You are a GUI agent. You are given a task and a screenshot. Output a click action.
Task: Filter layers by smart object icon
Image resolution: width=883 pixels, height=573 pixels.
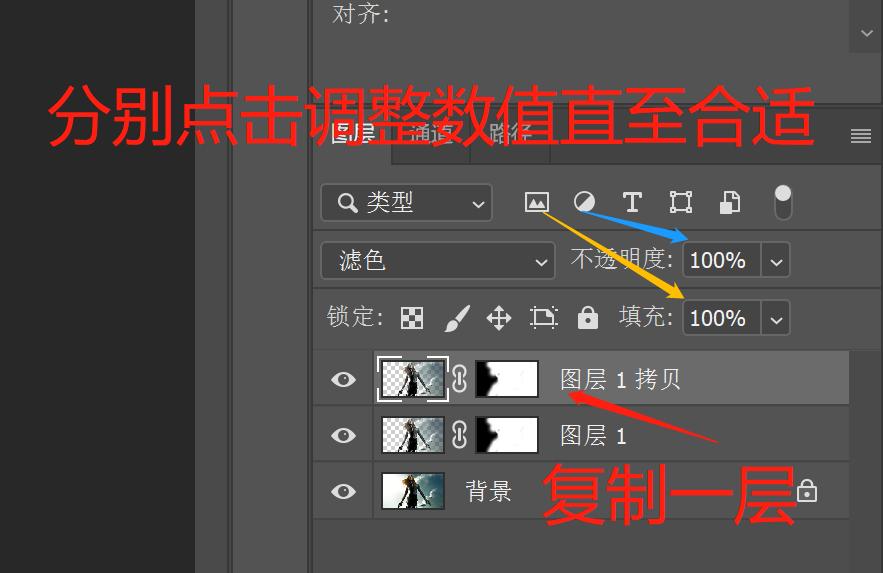point(730,202)
